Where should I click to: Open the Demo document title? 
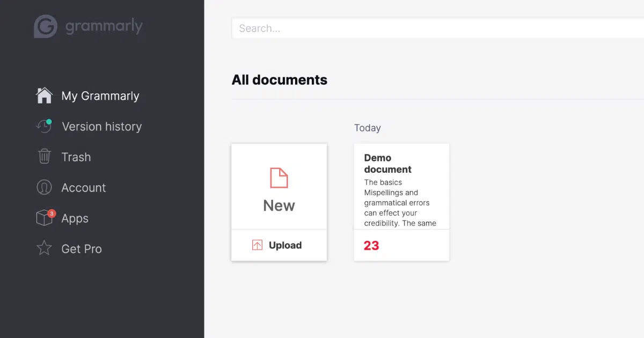[x=387, y=164]
